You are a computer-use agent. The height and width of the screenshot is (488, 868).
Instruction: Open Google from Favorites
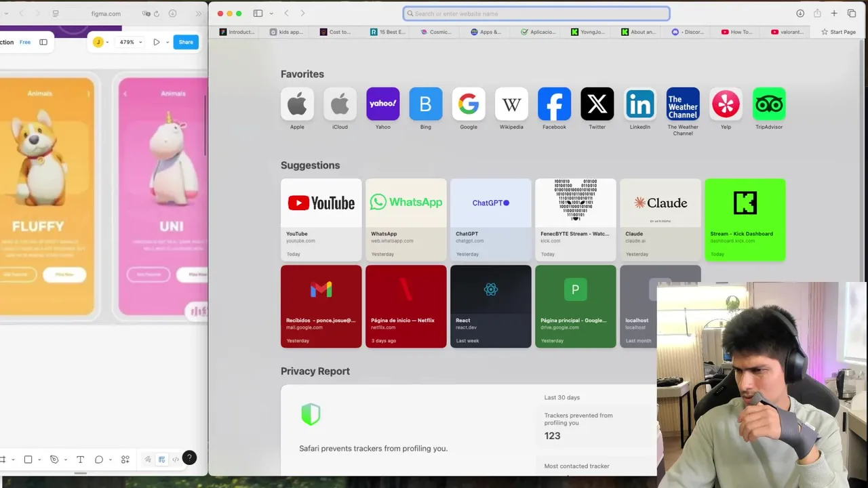point(469,104)
